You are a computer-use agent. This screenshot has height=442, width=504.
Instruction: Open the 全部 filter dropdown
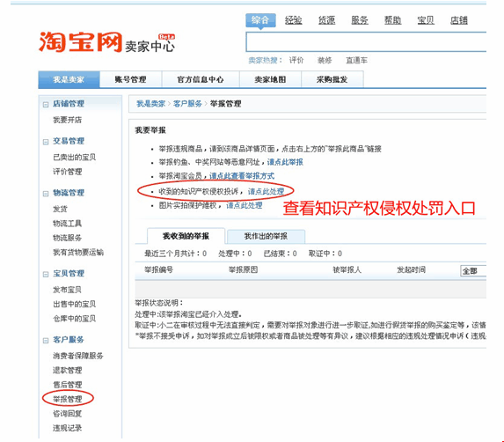(x=473, y=271)
